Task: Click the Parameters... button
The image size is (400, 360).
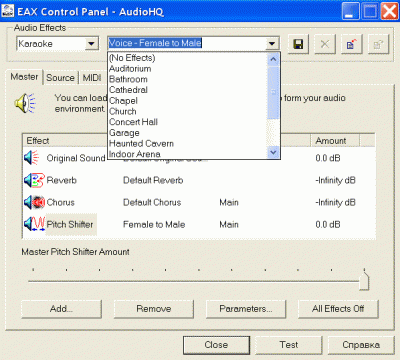Action: pos(246,309)
